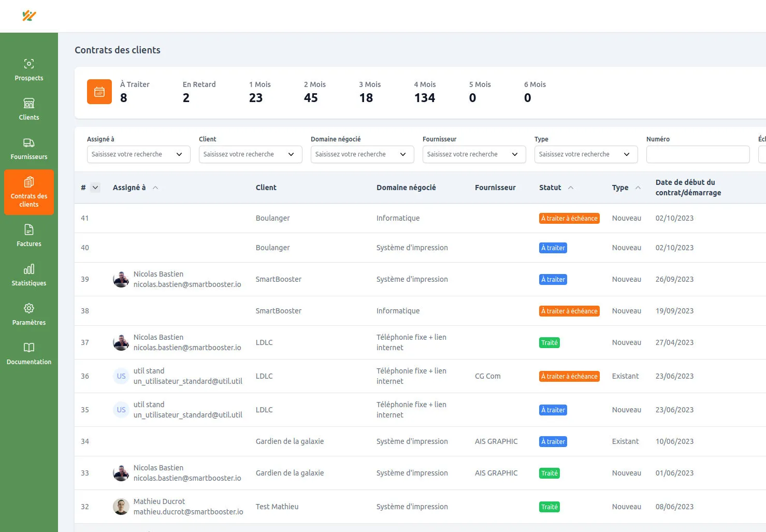The height and width of the screenshot is (532, 766).
Task: Click the À traiter à échéance badge on row 41
Action: [569, 218]
